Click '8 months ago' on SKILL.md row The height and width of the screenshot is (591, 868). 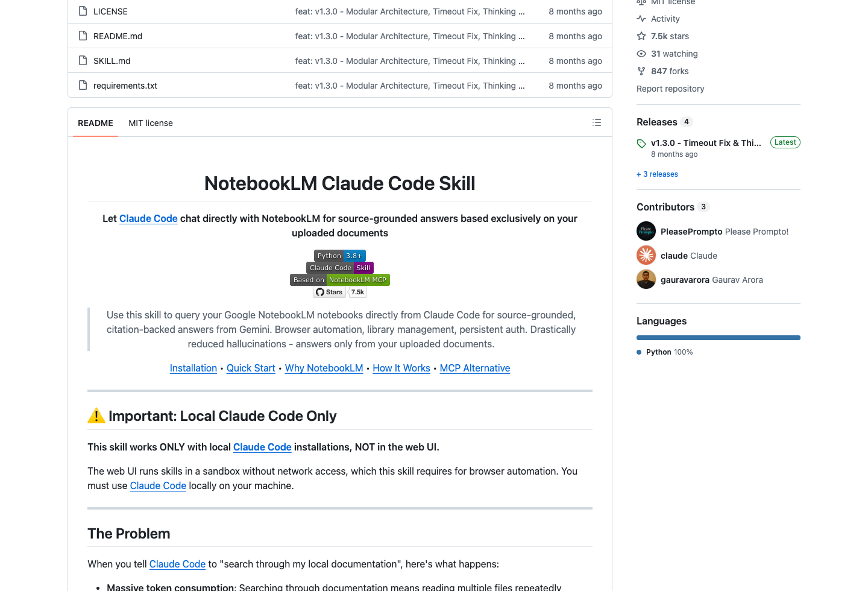[575, 61]
